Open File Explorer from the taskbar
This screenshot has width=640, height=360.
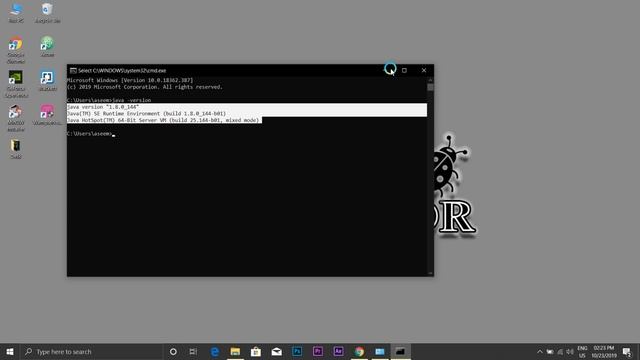(235, 351)
